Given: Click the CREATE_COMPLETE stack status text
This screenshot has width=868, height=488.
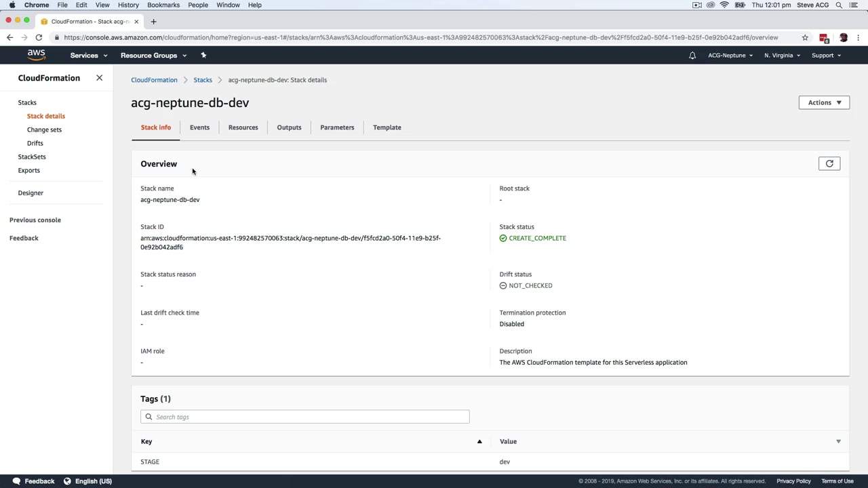Looking at the screenshot, I should tap(537, 238).
